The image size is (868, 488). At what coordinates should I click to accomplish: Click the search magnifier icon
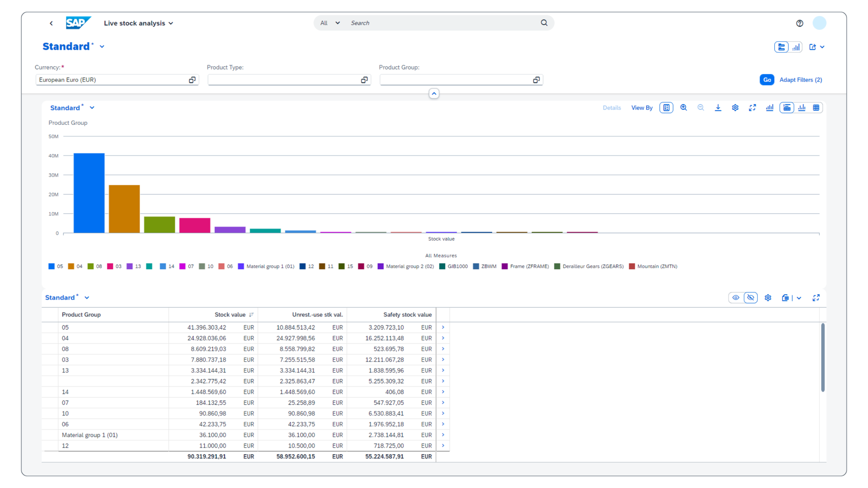(544, 23)
